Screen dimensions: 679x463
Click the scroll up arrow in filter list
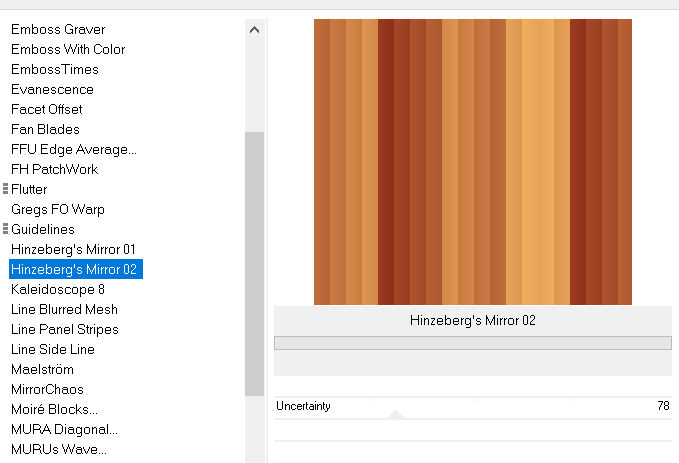pyautogui.click(x=255, y=30)
